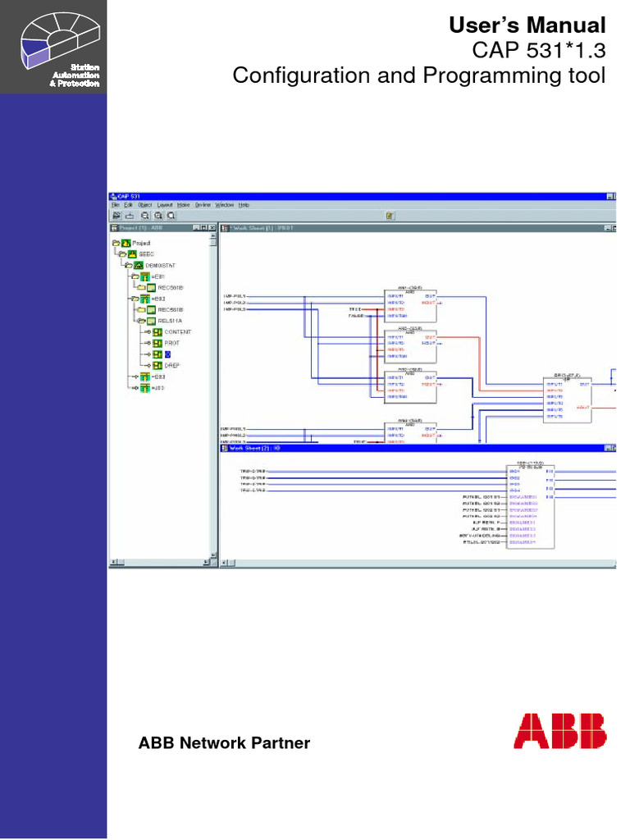Open the On-line menu
The image size is (630, 840).
(x=203, y=204)
